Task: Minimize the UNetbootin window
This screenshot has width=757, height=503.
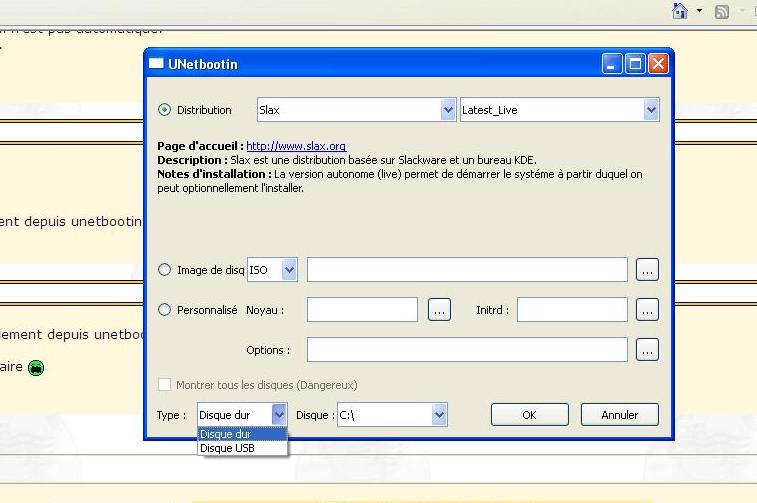Action: (612, 64)
